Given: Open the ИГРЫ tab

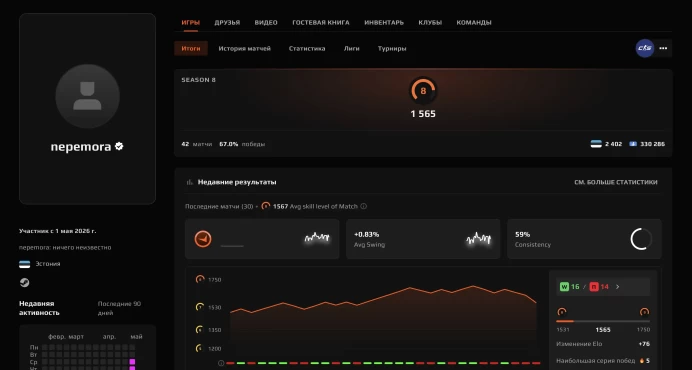Looking at the screenshot, I should (191, 23).
